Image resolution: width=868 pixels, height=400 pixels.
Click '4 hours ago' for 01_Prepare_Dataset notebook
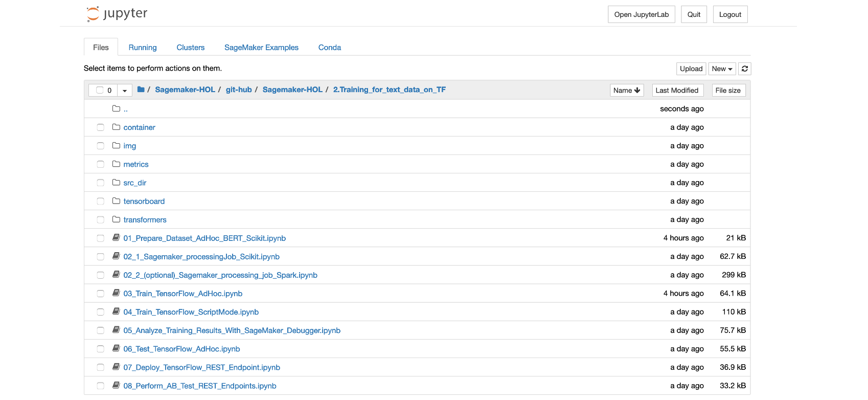[683, 238]
